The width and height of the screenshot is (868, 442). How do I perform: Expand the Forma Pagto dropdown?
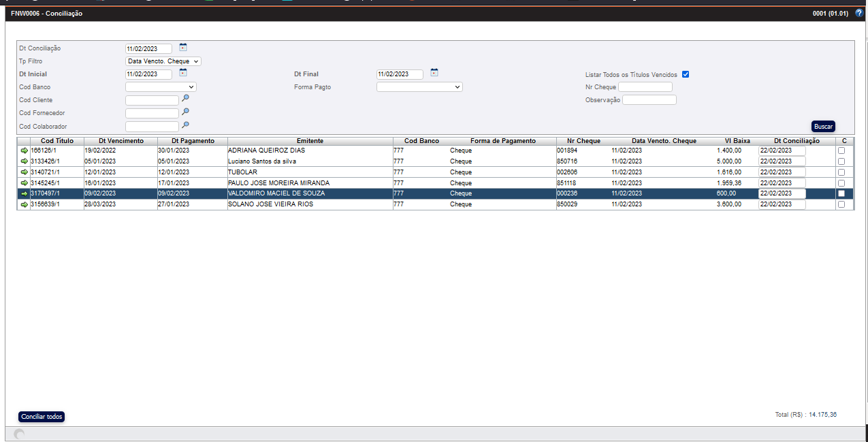(419, 87)
